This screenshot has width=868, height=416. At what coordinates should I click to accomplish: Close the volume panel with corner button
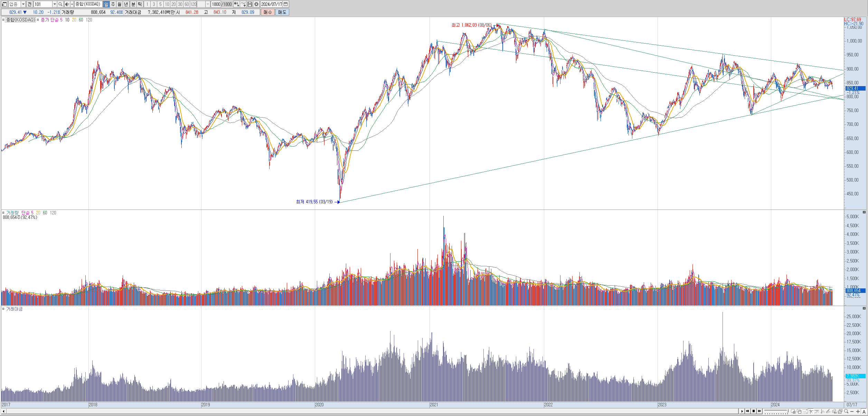point(864,212)
